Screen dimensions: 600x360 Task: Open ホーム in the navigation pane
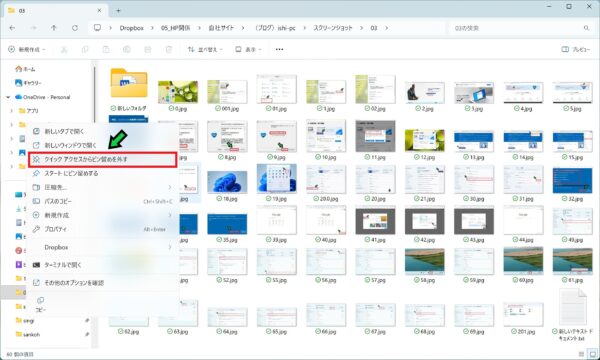25,69
